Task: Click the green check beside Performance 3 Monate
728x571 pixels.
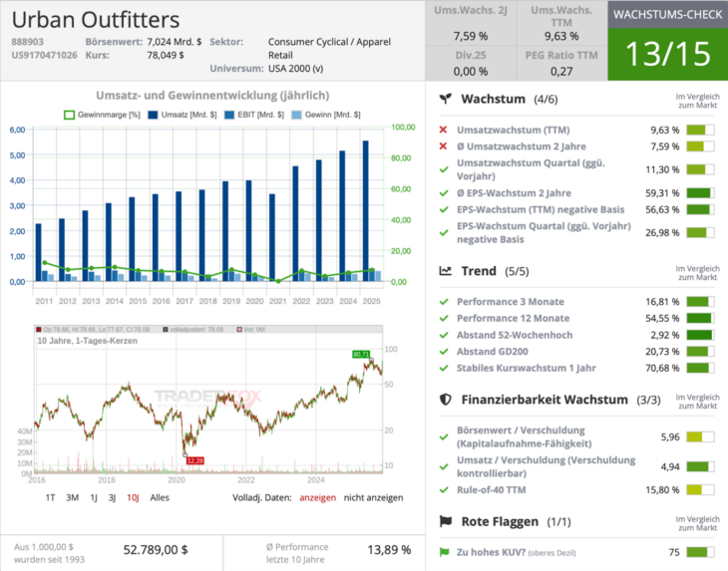Action: pyautogui.click(x=443, y=301)
